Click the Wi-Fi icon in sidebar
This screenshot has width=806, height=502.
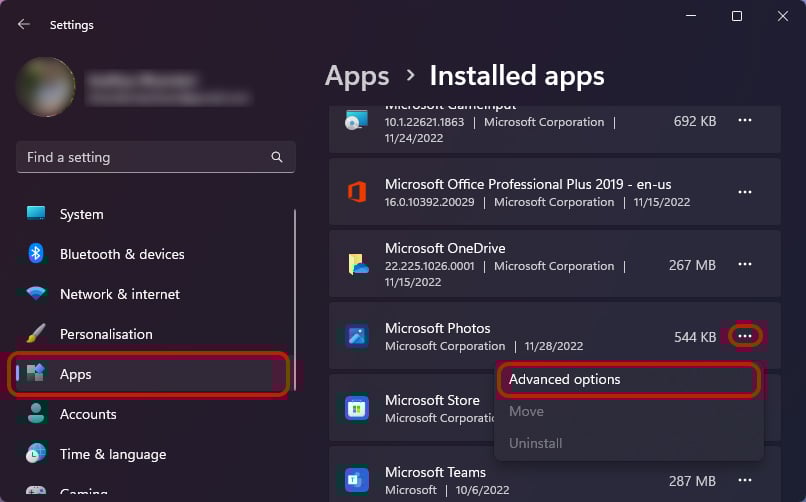(x=36, y=293)
